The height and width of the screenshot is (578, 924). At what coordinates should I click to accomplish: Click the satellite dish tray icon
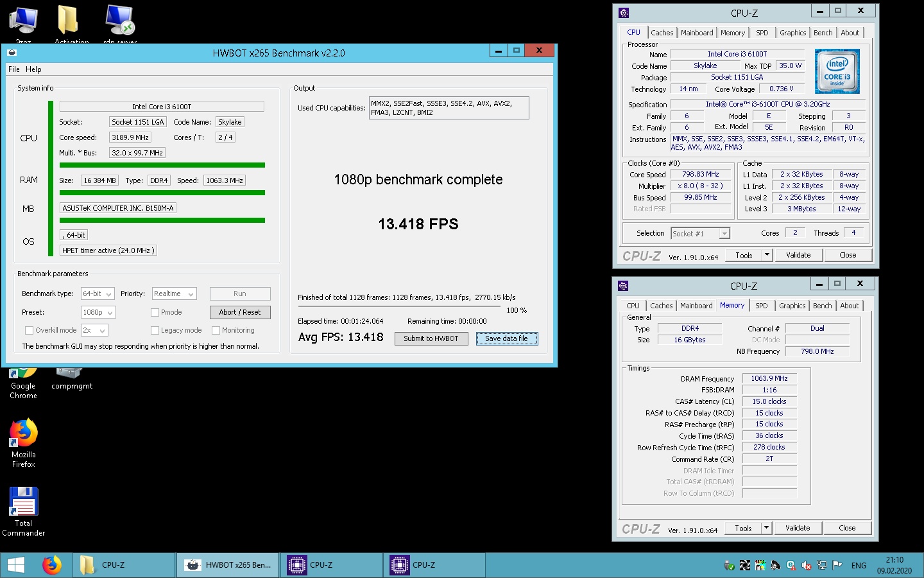775,565
